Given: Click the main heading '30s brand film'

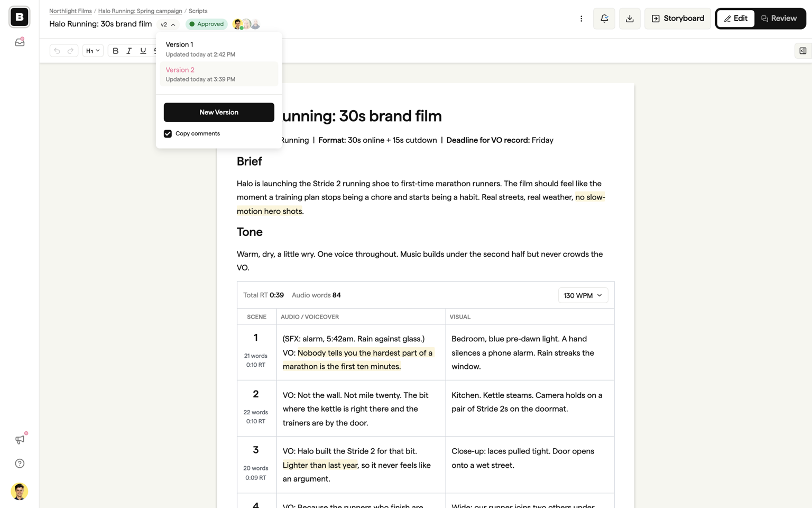Looking at the screenshot, I should (390, 116).
